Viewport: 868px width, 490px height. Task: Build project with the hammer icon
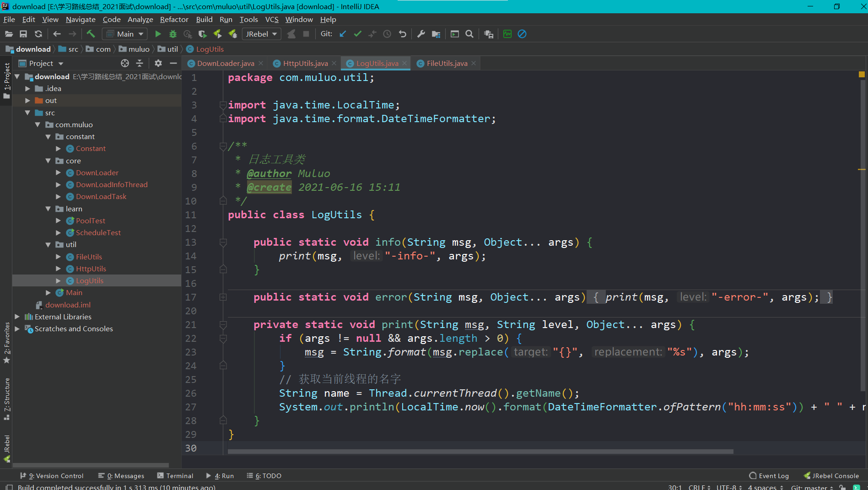pyautogui.click(x=91, y=34)
